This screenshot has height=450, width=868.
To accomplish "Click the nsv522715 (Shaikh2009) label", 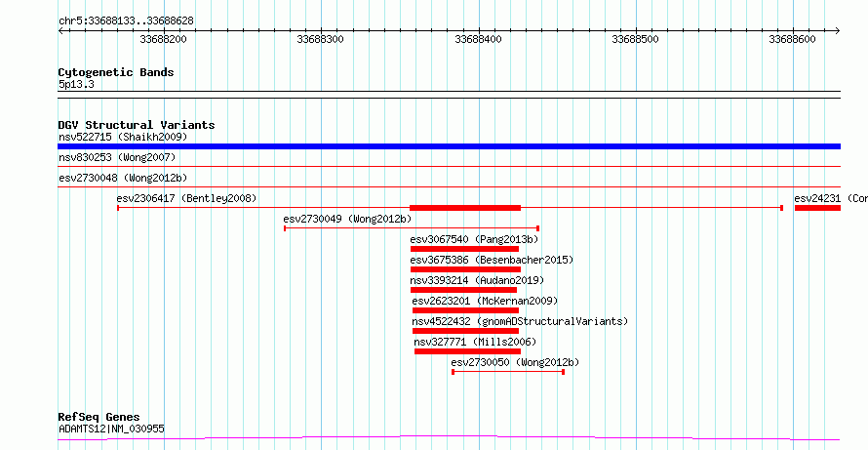I will [x=123, y=137].
